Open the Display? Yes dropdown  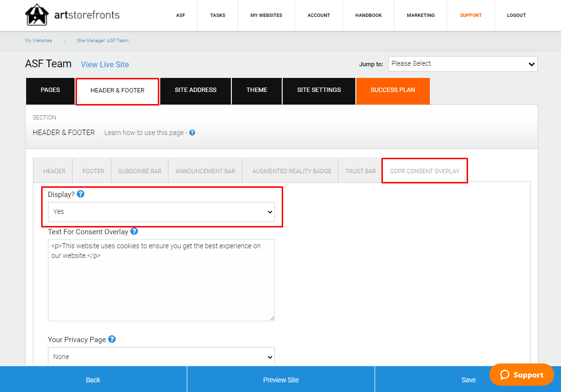click(161, 212)
